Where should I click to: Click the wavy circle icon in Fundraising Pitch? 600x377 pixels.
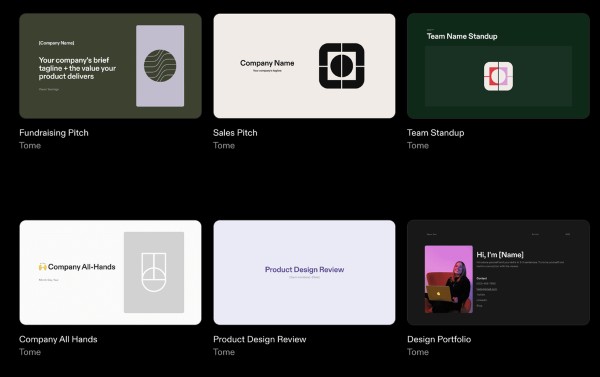[x=160, y=66]
